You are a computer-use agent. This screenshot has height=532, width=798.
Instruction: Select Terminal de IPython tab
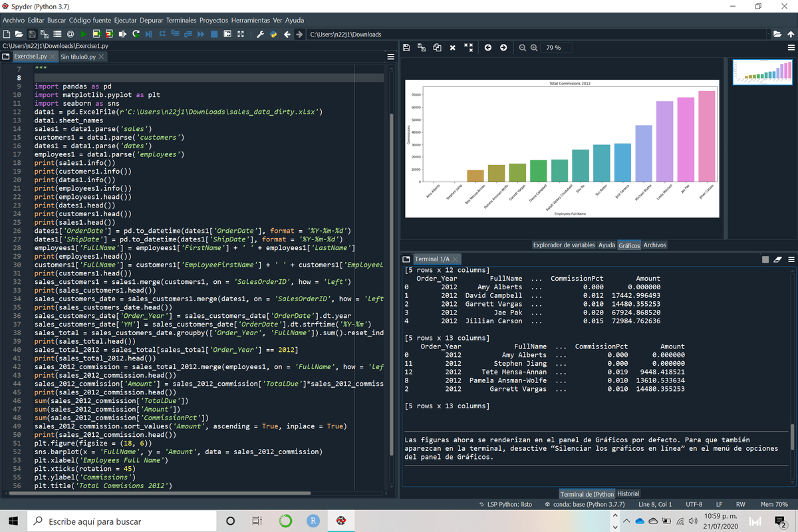pyautogui.click(x=586, y=493)
